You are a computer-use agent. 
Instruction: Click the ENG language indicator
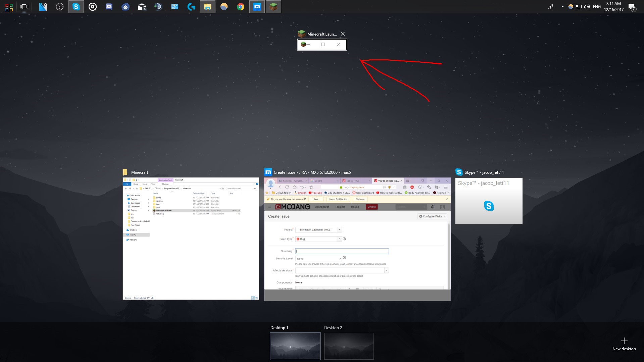click(x=597, y=7)
